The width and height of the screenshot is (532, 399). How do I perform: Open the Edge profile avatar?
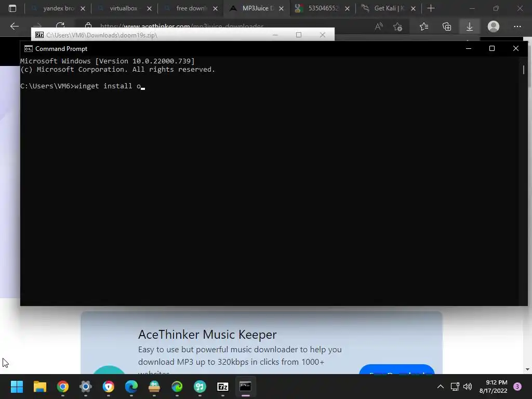point(494,26)
